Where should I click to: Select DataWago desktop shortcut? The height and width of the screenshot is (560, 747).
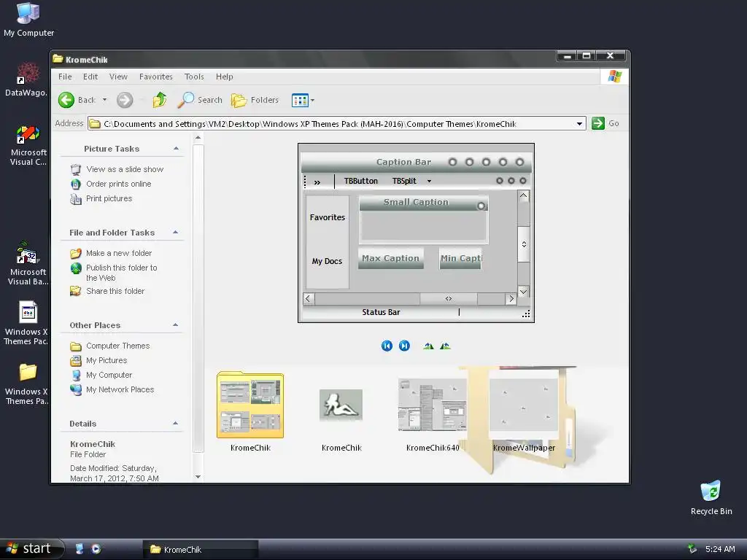tap(26, 79)
